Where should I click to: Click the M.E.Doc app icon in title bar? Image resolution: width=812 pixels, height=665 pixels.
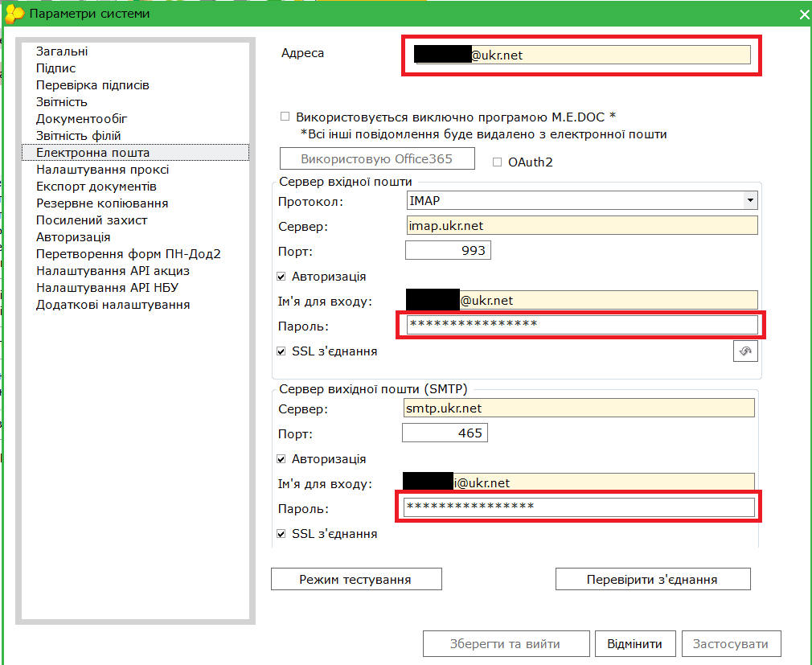point(14,14)
